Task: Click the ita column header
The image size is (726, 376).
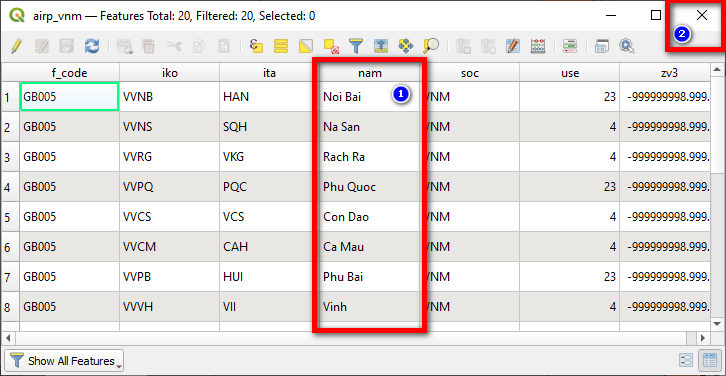Action: pyautogui.click(x=269, y=73)
